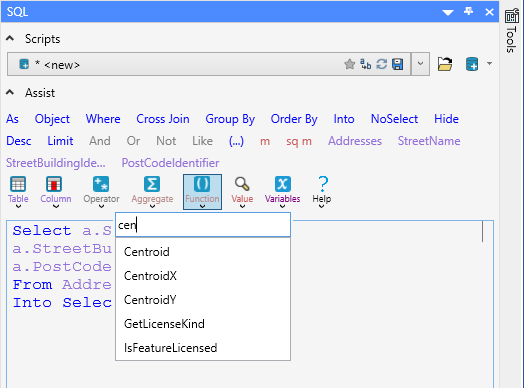Click the new database script icon
Screen dimensions: 524x388
(472, 64)
